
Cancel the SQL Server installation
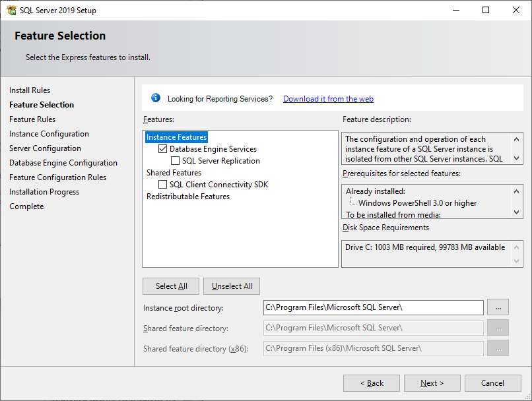tap(492, 383)
